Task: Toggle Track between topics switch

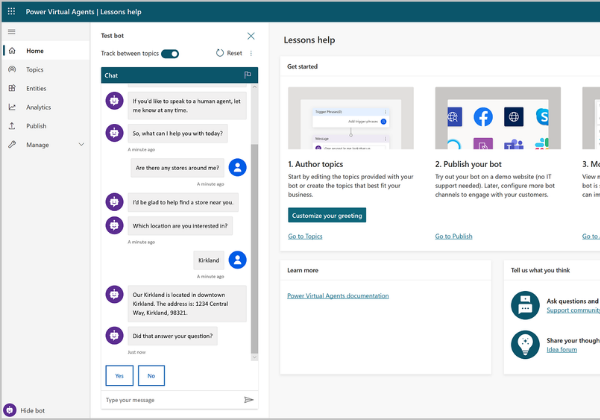Action: pyautogui.click(x=170, y=54)
